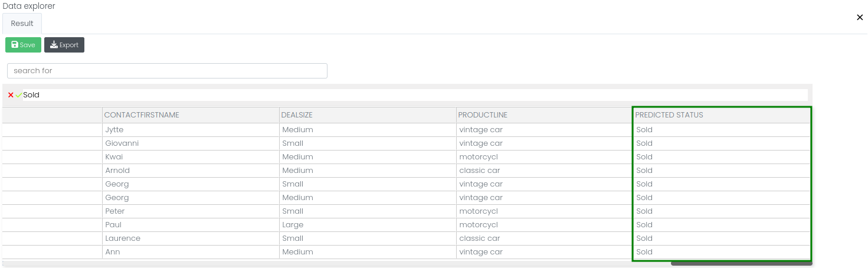Select the CONTACTFIRSTNAME column header
This screenshot has height=268, width=868.
142,115
